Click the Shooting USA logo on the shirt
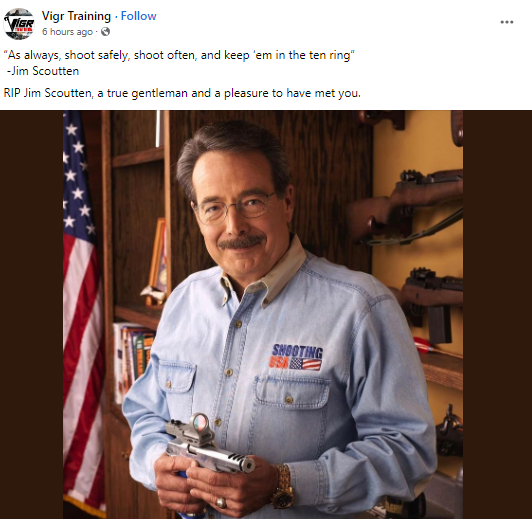532x519 pixels. tap(296, 357)
